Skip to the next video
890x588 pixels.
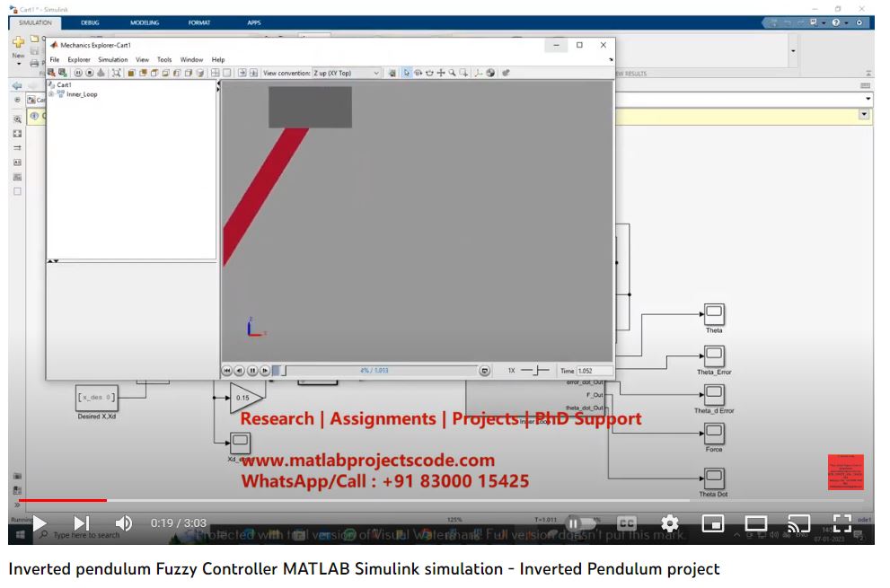81,522
